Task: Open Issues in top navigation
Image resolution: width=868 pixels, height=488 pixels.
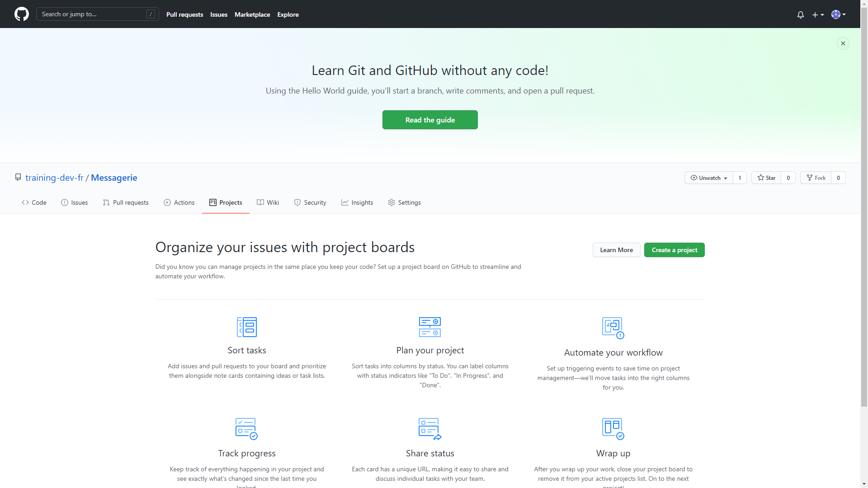Action: click(x=219, y=14)
